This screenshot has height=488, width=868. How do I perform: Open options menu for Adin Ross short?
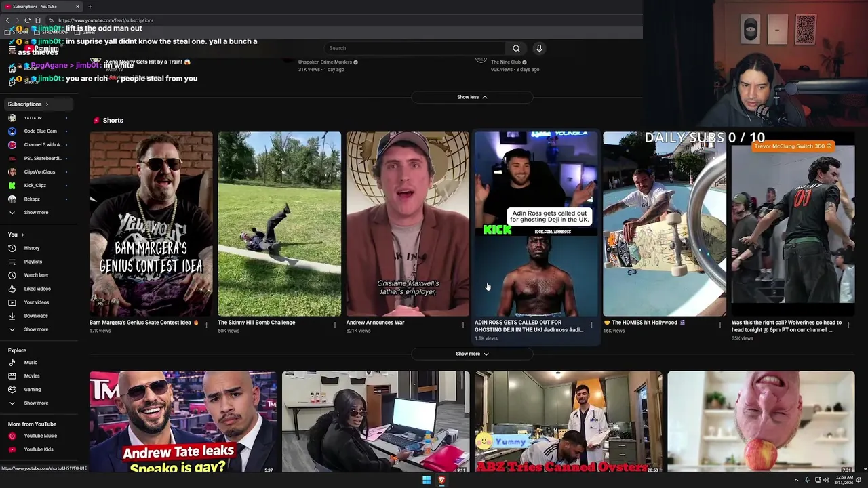pyautogui.click(x=591, y=325)
